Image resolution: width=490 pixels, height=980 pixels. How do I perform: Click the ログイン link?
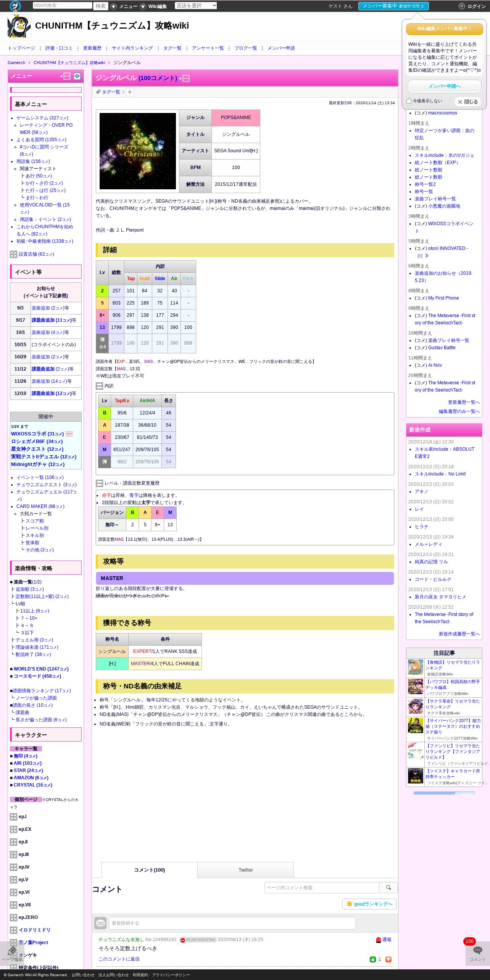[x=477, y=6]
